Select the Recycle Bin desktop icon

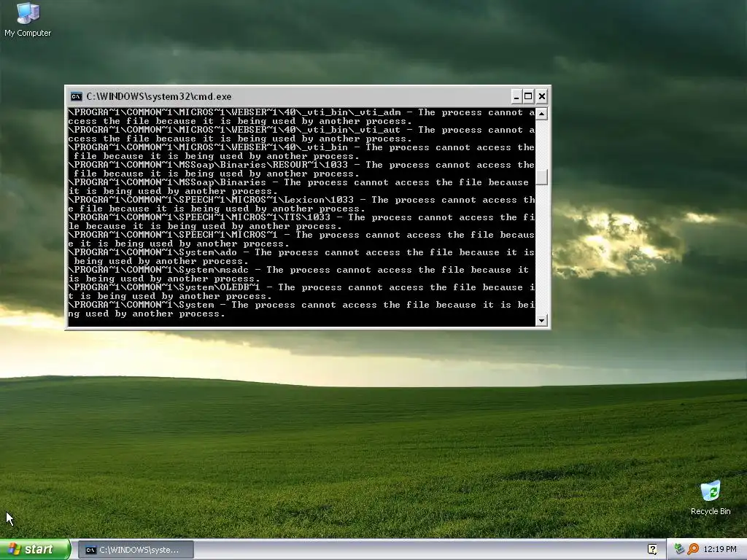point(711,498)
